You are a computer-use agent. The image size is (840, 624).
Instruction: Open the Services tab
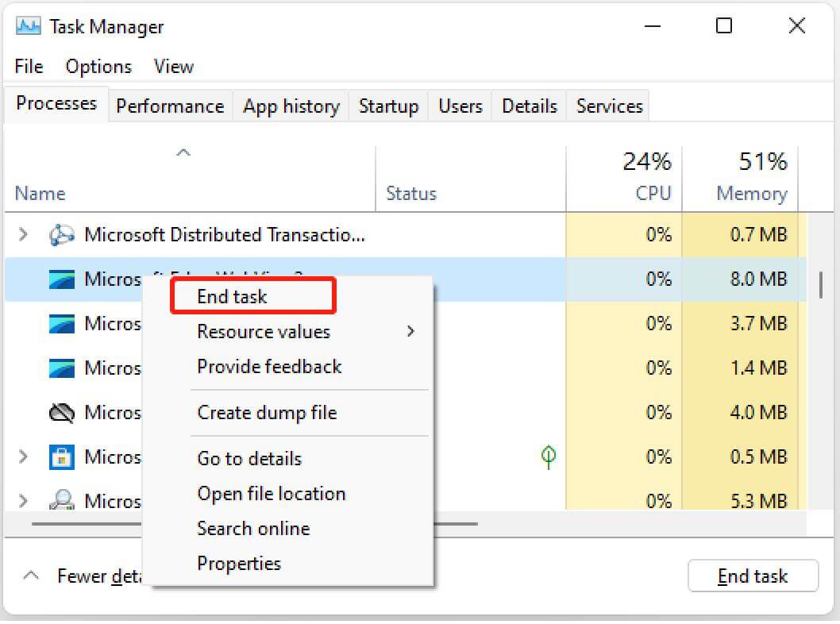pyautogui.click(x=609, y=106)
